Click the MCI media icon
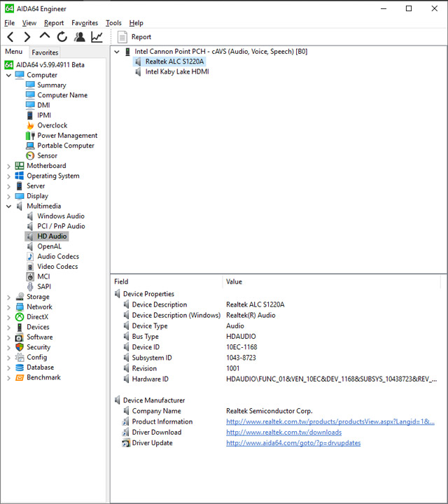 pyautogui.click(x=30, y=276)
